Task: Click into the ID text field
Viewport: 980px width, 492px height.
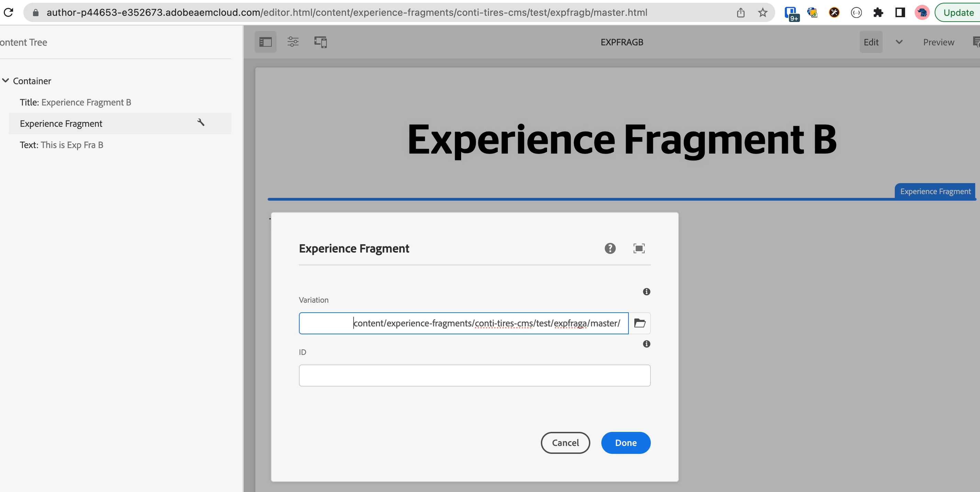Action: (x=475, y=376)
